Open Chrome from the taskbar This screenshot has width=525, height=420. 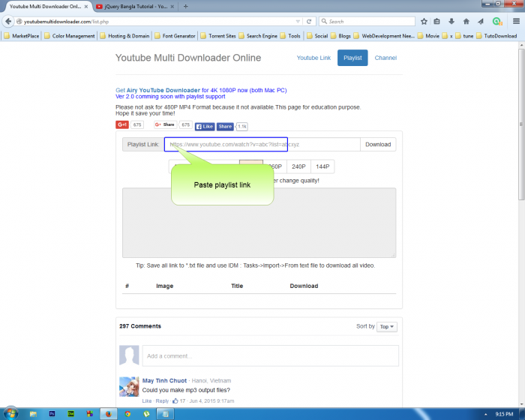pos(127,414)
